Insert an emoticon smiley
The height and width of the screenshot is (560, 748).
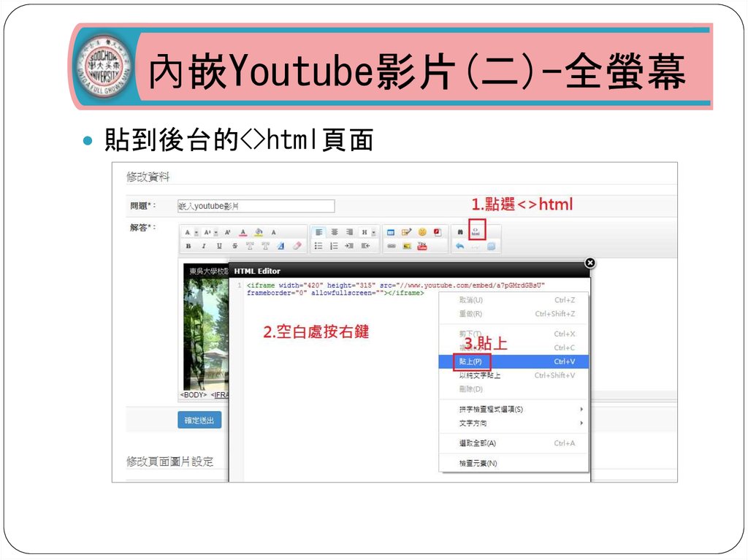(422, 232)
